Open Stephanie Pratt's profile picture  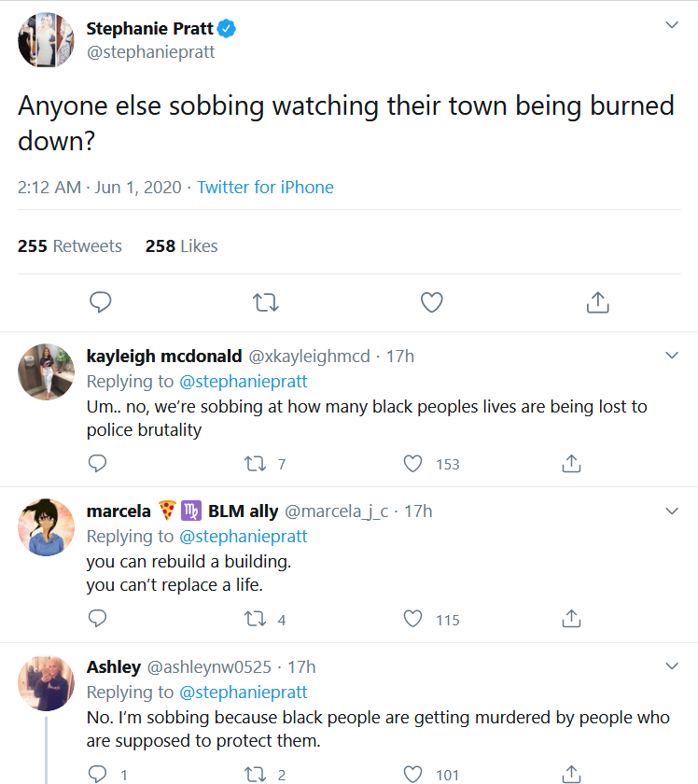[x=46, y=40]
